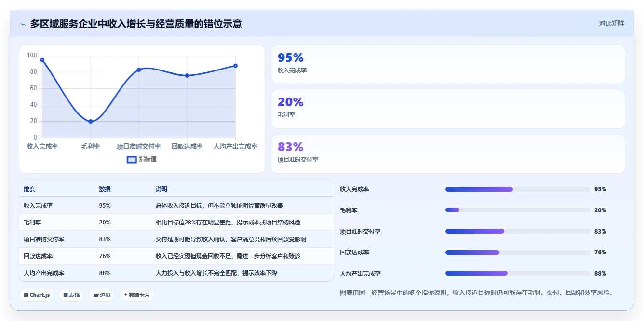Click the footnote starting 图表用同一经营场景
The width and height of the screenshot is (644, 321).
476,293
